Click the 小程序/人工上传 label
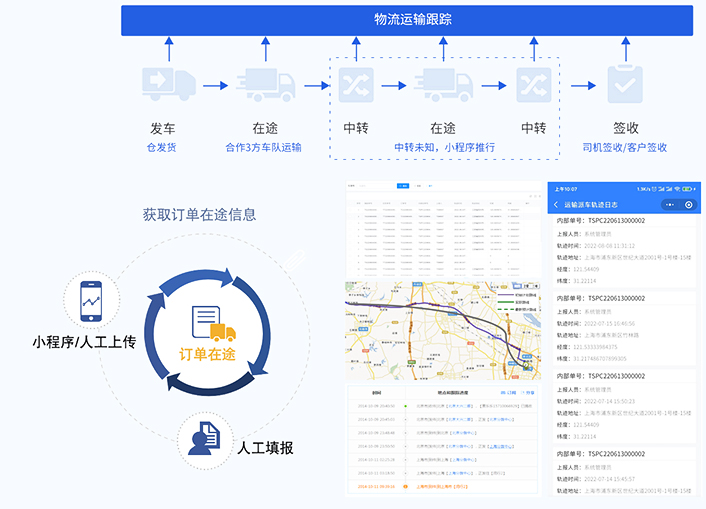The image size is (706, 509). click(84, 342)
